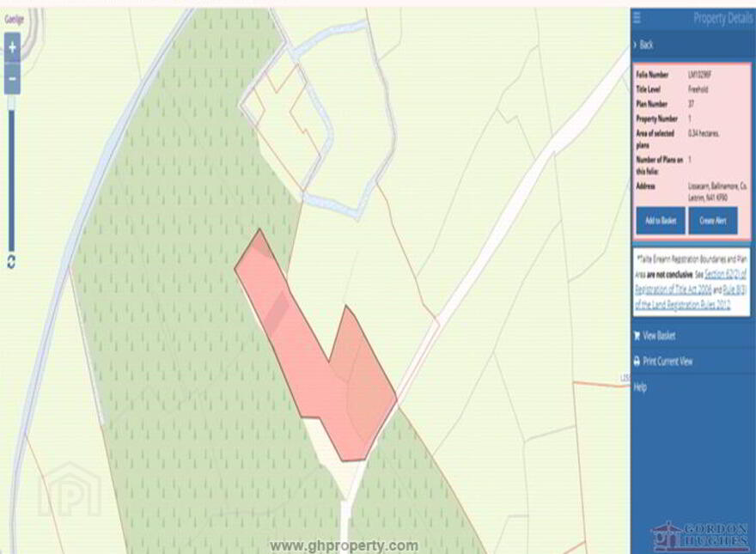Add the folio with Add to Basket
Screen dimensions: 756x554
(x=661, y=221)
